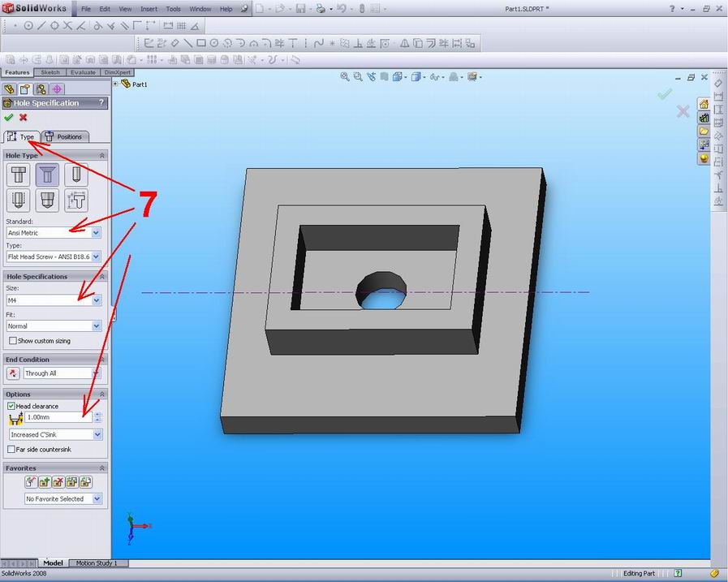Click the green check to accept Hole Specification
This screenshot has height=582, width=728.
(9, 117)
